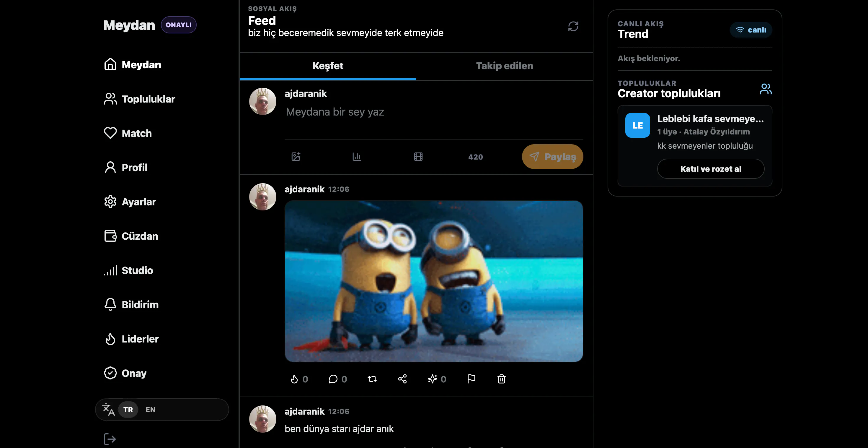868x448 pixels.
Task: Open Liderler leaderboard in sidebar
Action: (131, 339)
